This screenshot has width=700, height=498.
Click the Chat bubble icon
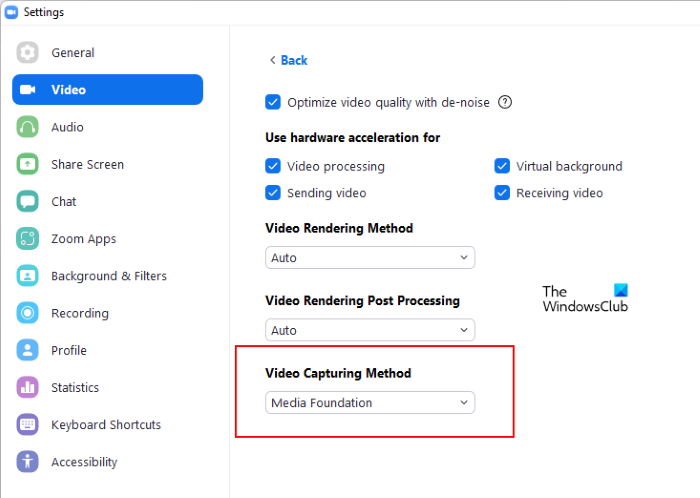[x=28, y=201]
